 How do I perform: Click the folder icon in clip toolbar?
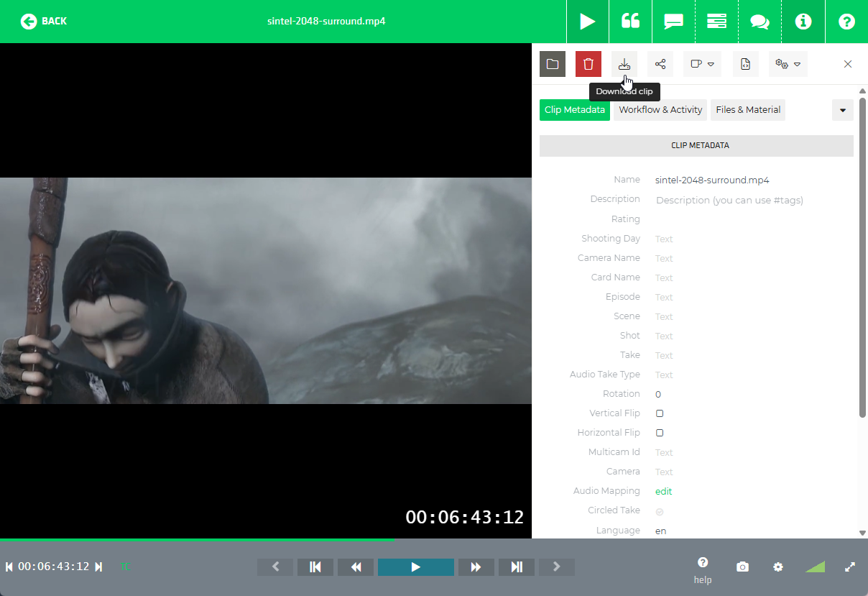553,64
